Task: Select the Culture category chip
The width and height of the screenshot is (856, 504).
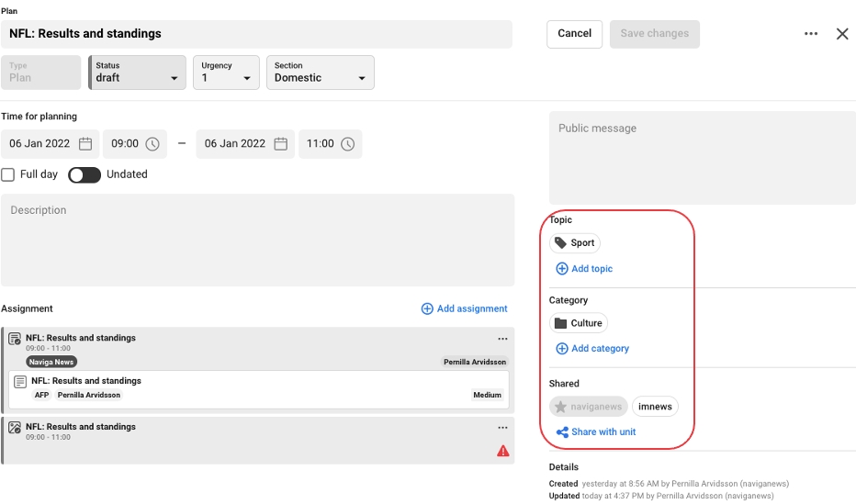Action: 579,323
